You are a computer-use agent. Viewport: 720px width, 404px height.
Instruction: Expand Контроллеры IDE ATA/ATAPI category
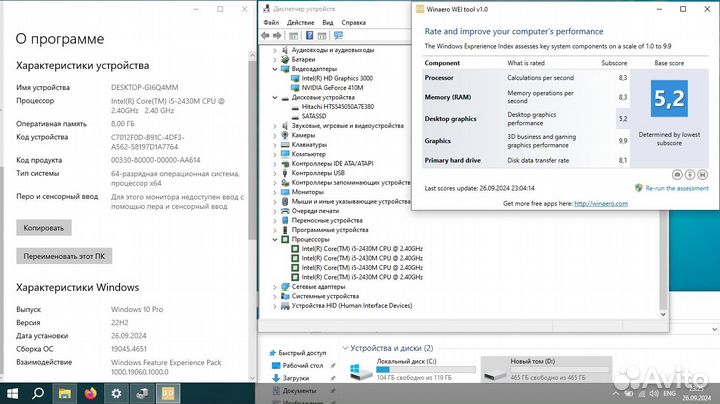tap(275, 163)
